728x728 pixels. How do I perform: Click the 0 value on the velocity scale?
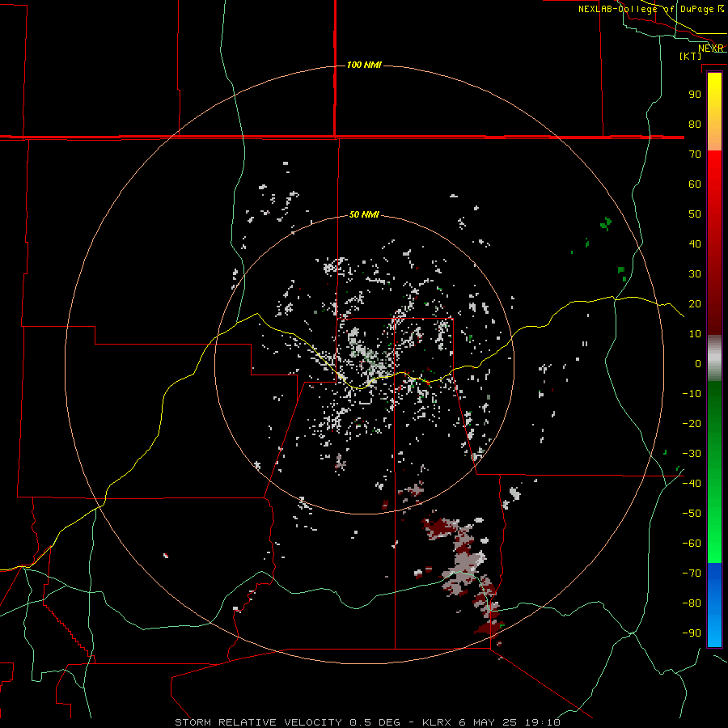698,363
